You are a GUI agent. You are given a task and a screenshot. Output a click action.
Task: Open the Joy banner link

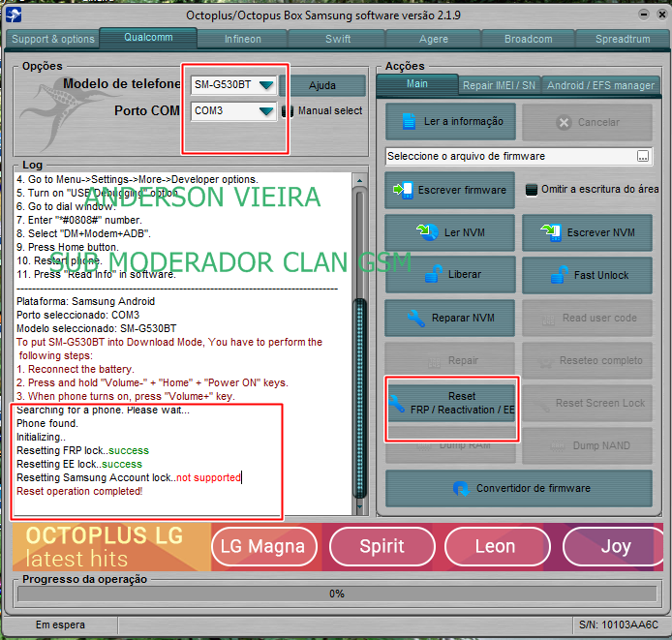[x=614, y=546]
